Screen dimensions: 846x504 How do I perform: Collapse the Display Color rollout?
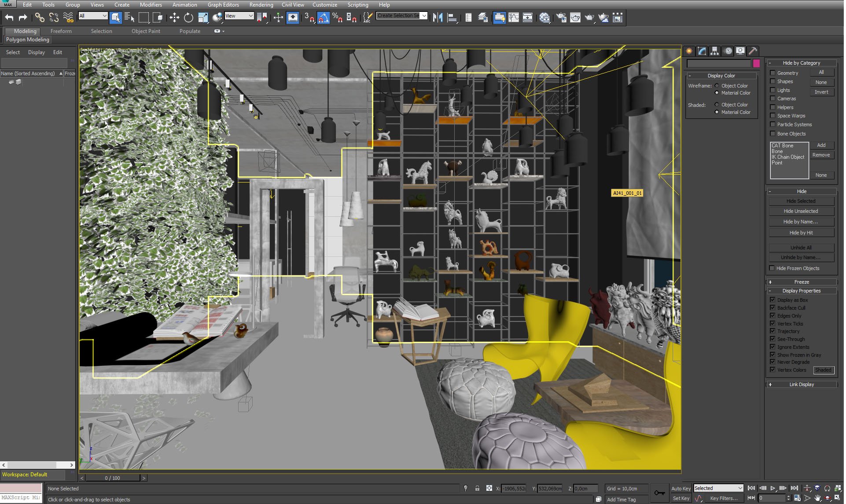click(x=721, y=76)
